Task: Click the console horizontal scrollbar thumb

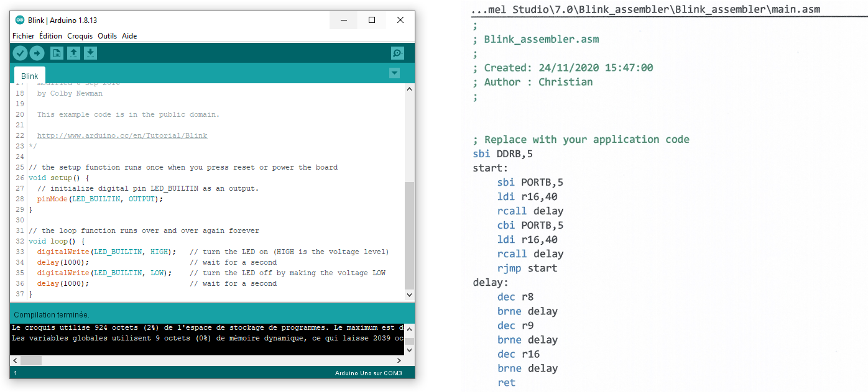Action: click(x=31, y=360)
